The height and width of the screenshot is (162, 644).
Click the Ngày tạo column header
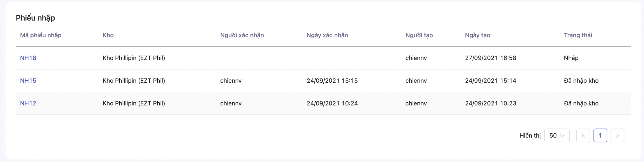[x=477, y=35]
